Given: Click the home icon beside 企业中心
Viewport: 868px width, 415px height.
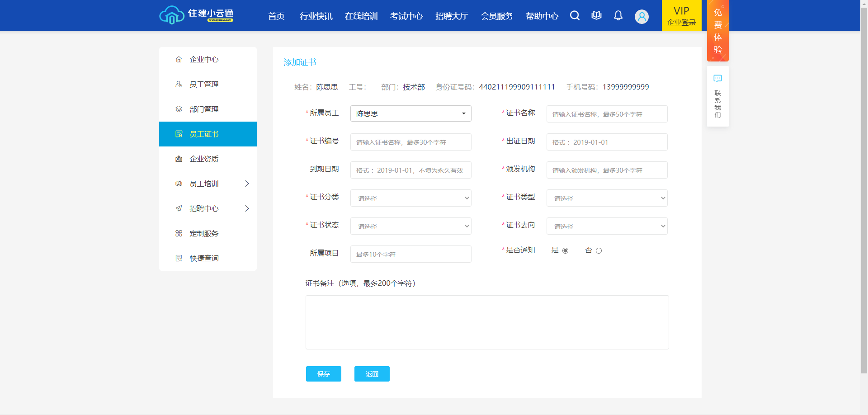Looking at the screenshot, I should 179,60.
